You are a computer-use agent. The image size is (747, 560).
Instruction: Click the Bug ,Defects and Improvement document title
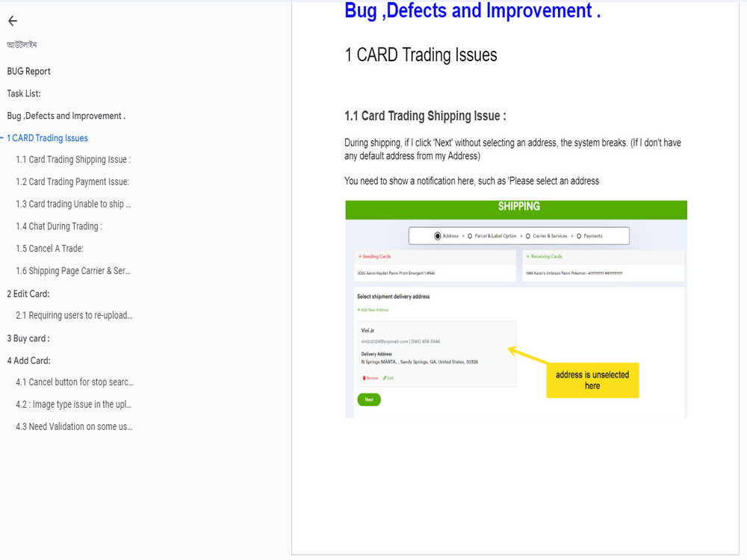click(473, 10)
